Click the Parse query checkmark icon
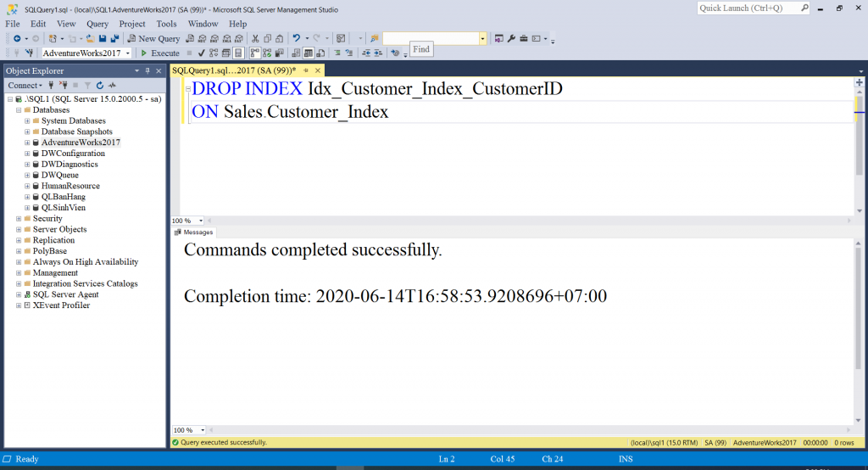 (201, 53)
